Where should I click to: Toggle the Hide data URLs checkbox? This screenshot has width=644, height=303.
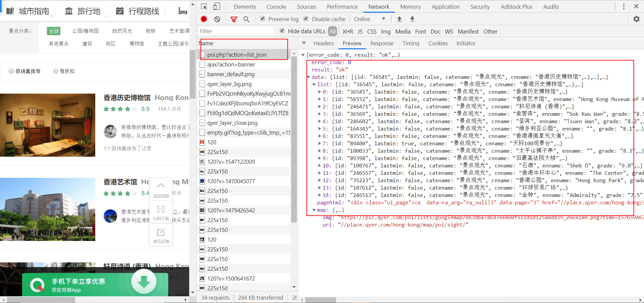282,31
